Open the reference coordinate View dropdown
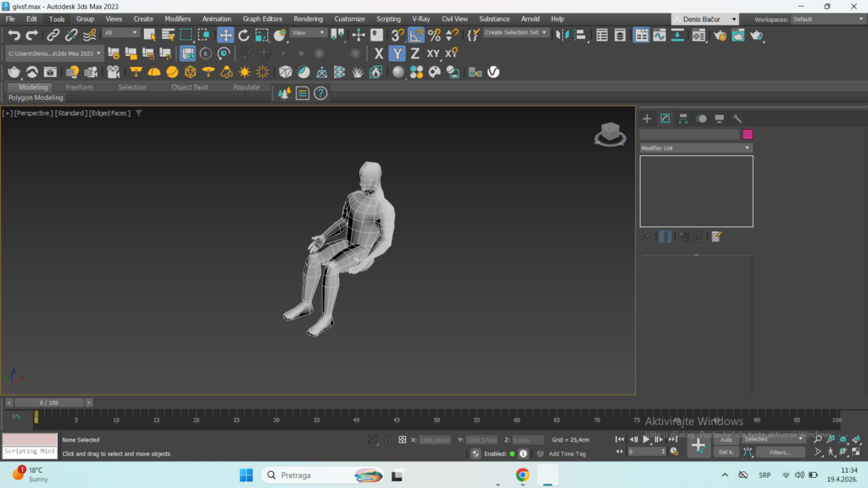The height and width of the screenshot is (488, 868). 308,33
